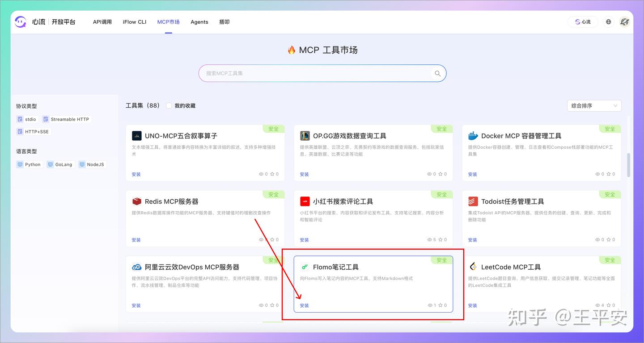Click the LeetCode MCP工具 icon
The height and width of the screenshot is (343, 644).
click(x=473, y=267)
